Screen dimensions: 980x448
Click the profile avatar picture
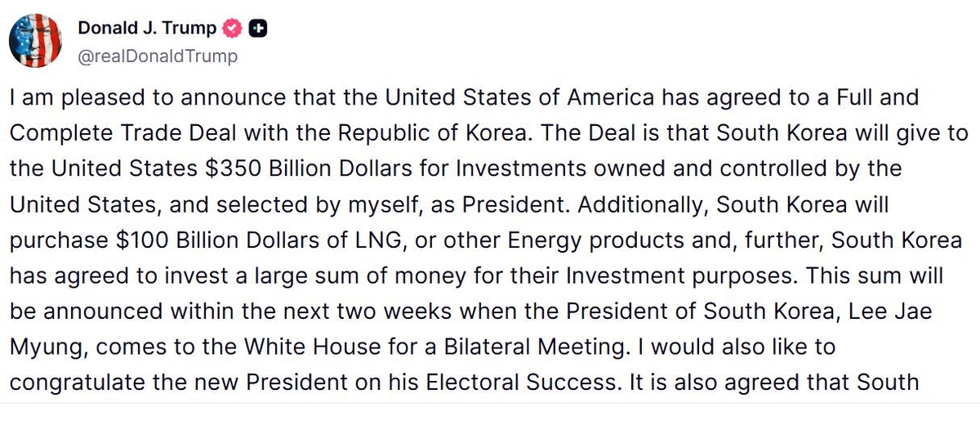(36, 41)
